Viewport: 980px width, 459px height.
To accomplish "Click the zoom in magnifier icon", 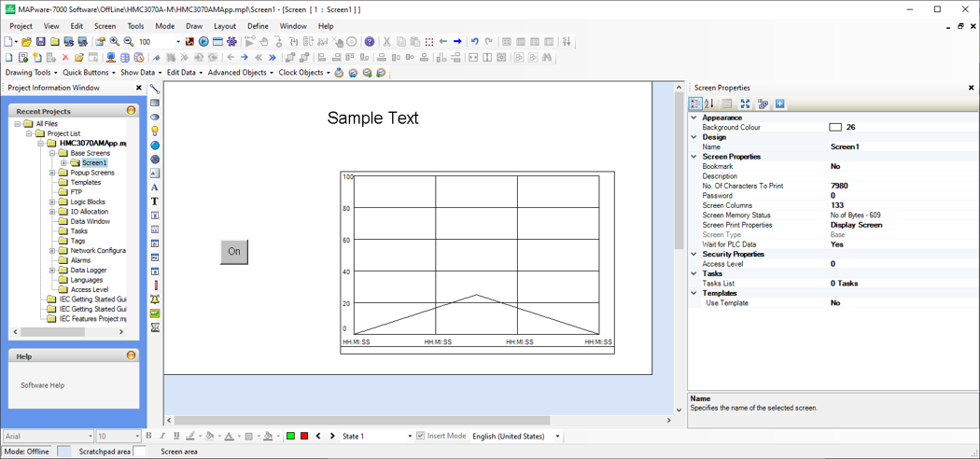I will coord(115,42).
